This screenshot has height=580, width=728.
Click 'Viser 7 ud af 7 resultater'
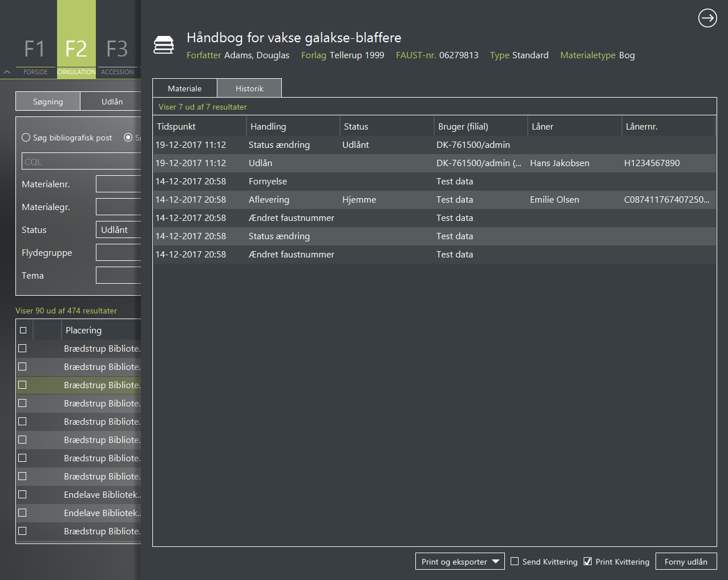(203, 107)
